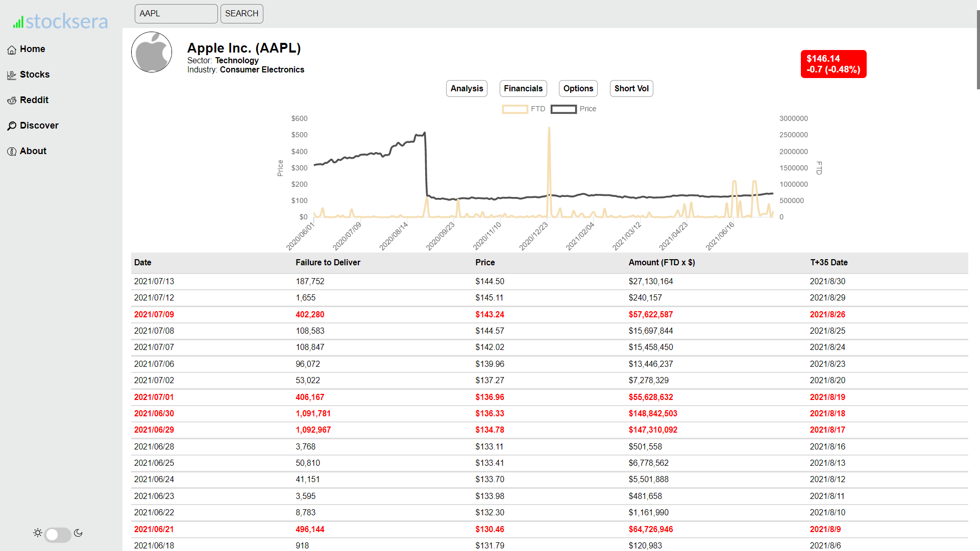Click the Apple company logo image
Viewport: 980px width, 551px height.
click(152, 52)
